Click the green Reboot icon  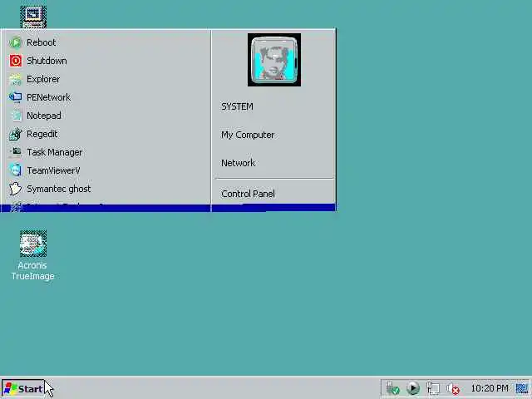click(x=15, y=42)
